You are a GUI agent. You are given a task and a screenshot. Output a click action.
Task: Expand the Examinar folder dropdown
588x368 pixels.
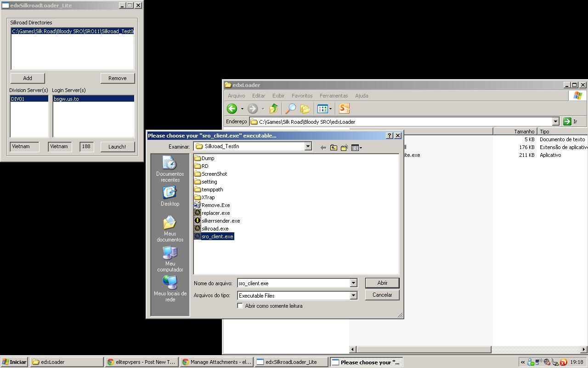tap(308, 146)
